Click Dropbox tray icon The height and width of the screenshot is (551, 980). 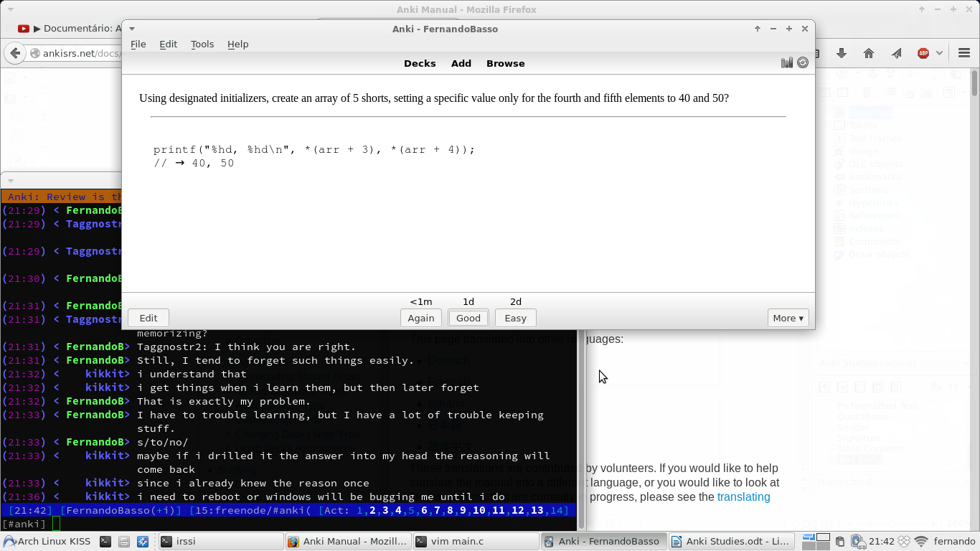click(904, 542)
